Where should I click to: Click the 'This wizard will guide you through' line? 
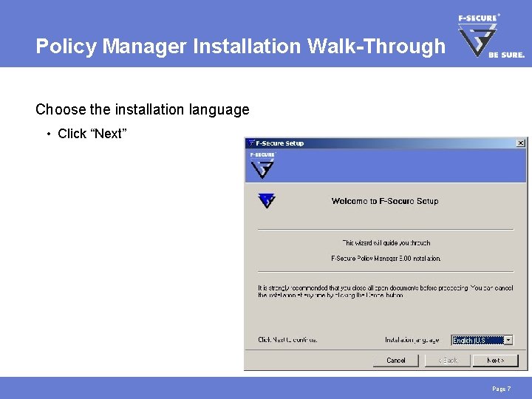coord(386,243)
